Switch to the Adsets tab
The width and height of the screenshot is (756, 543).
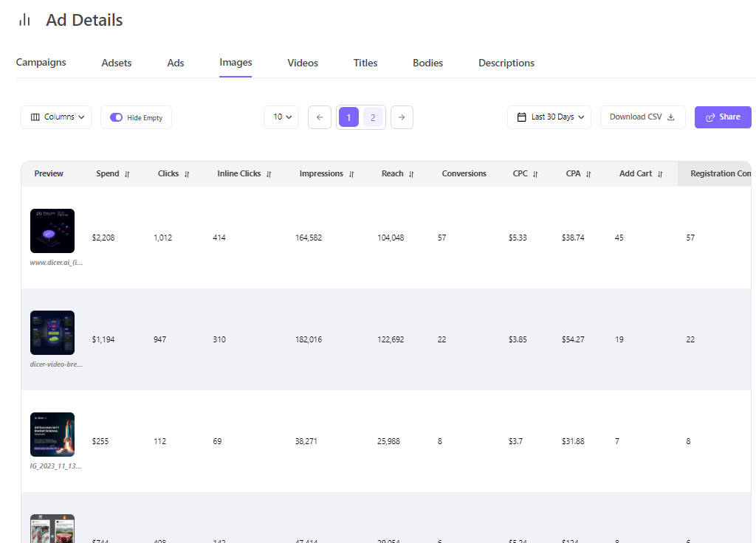[117, 63]
